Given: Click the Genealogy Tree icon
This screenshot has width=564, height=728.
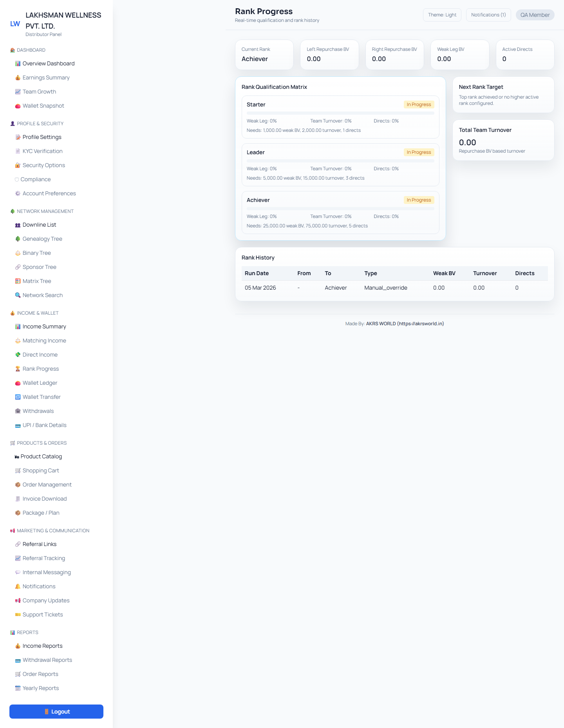Looking at the screenshot, I should (x=18, y=239).
